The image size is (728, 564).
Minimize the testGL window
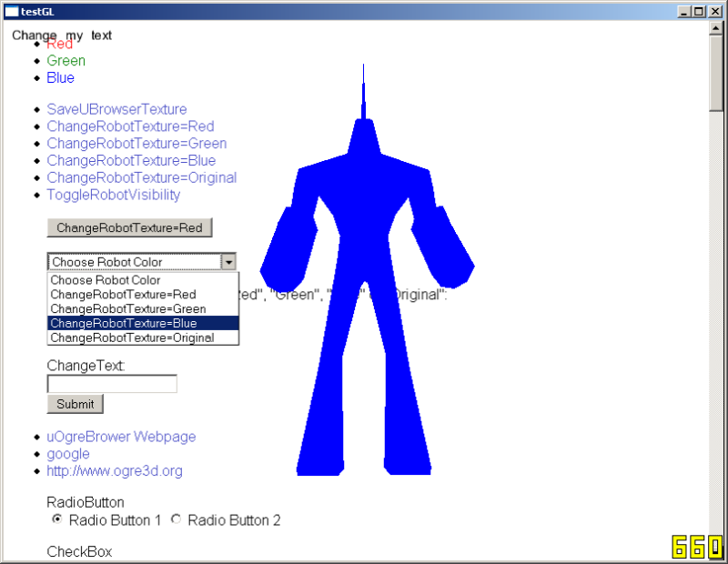pyautogui.click(x=683, y=12)
